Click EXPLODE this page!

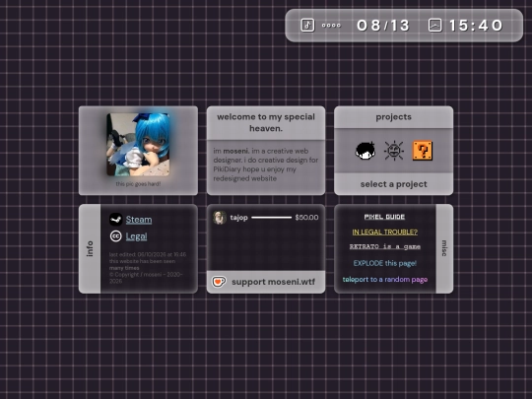pos(385,263)
